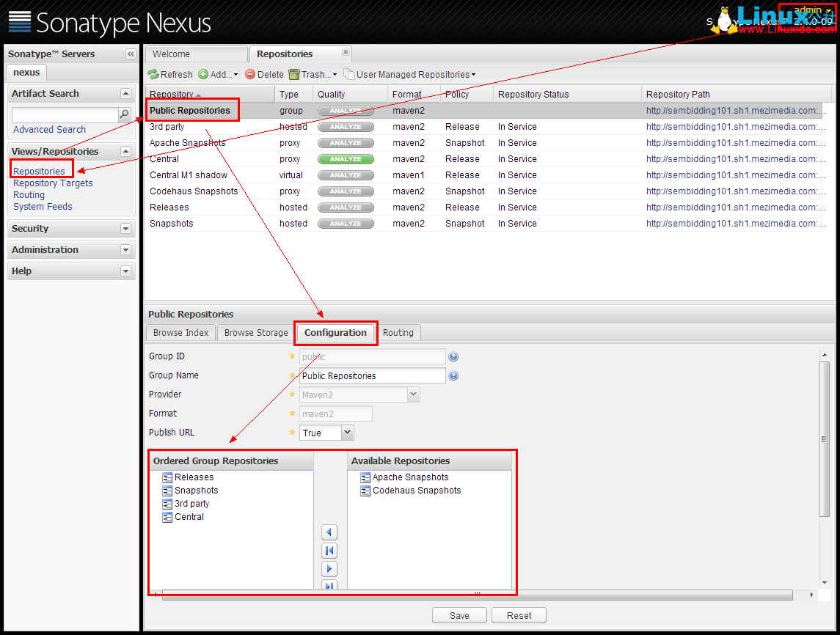Click move-left arrow between repository lists
This screenshot has height=635, width=840.
[329, 532]
